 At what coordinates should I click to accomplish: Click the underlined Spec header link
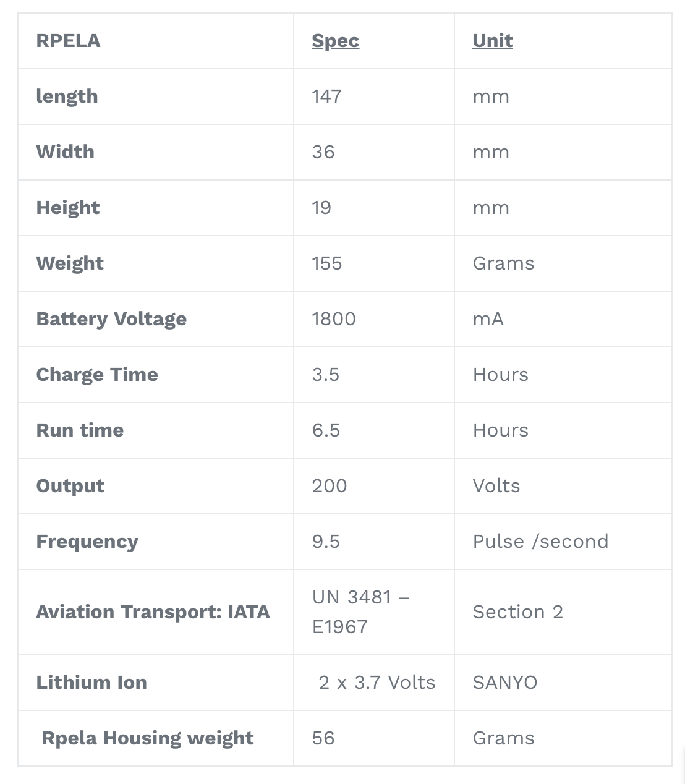pyautogui.click(x=335, y=41)
